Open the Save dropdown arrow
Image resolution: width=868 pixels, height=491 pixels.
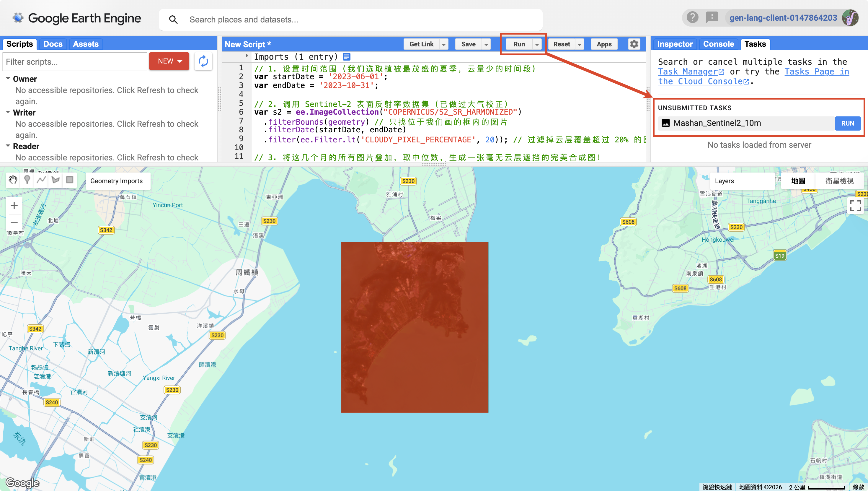[486, 44]
